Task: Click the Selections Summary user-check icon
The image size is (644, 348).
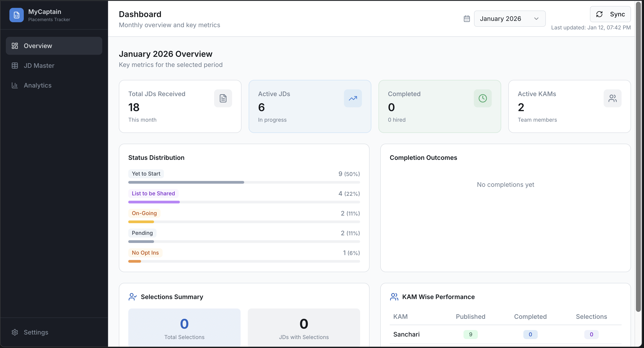Action: point(133,297)
